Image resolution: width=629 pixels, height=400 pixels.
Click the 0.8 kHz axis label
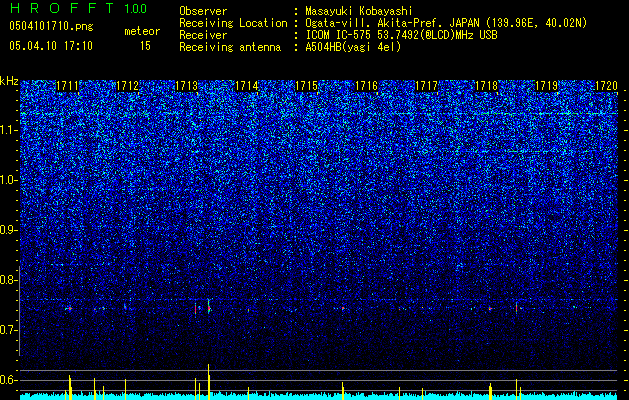(x=9, y=280)
